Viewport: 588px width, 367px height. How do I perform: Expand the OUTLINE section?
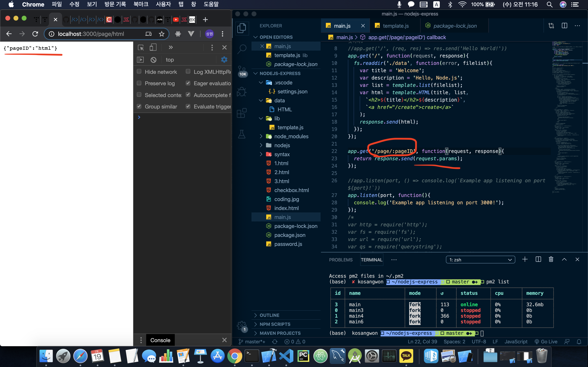[x=269, y=315]
